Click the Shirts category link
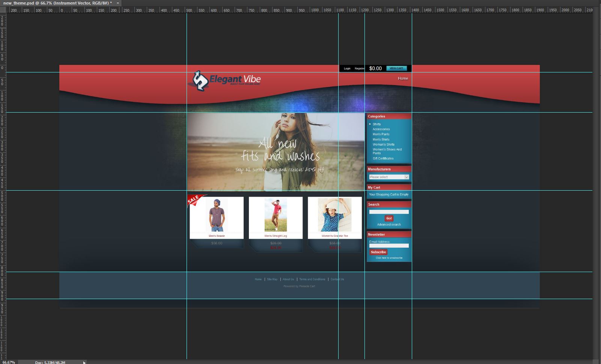This screenshot has width=601, height=364. [x=377, y=124]
